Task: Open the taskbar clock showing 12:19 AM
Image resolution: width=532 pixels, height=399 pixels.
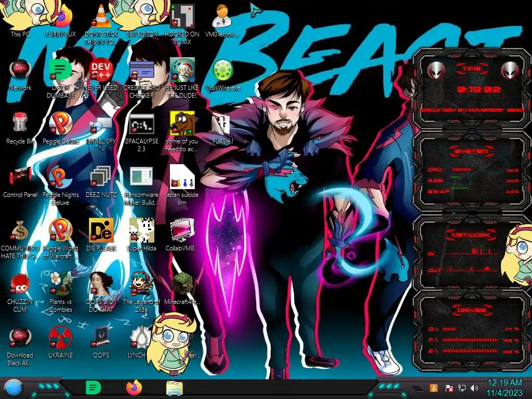Action: [504, 388]
